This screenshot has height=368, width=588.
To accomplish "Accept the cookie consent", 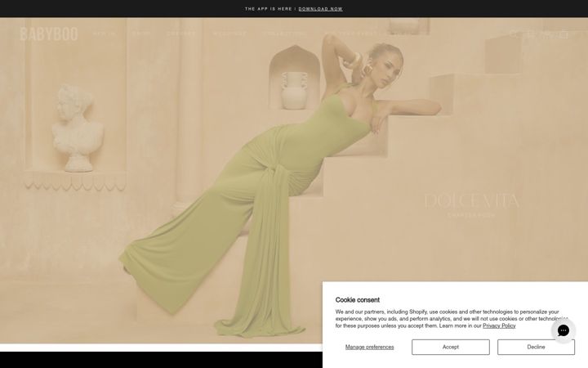I will coord(450,347).
